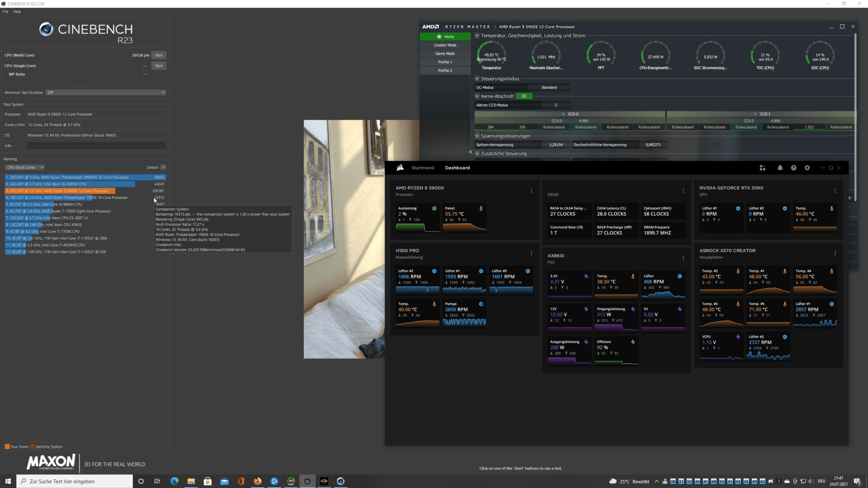Screen dimensions: 868x488
Task: Collapse Ryzen Master sidebar with double chevron
Action: coord(471,152)
